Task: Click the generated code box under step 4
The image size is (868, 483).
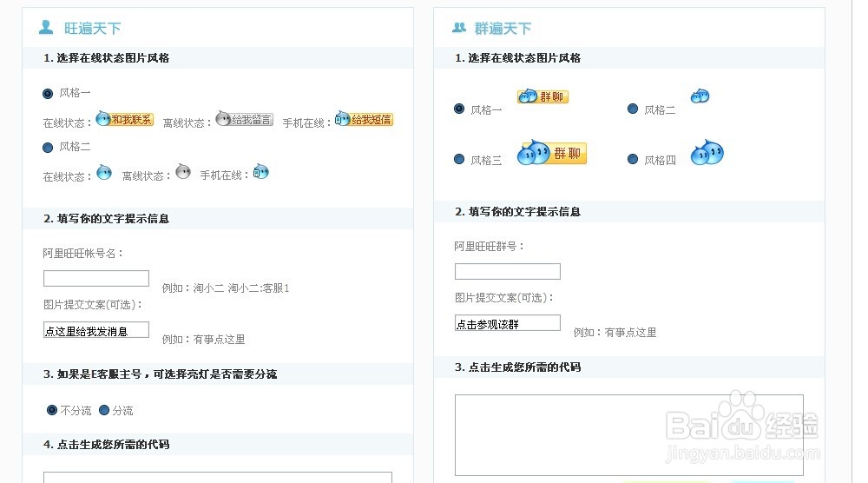Action: point(218,478)
